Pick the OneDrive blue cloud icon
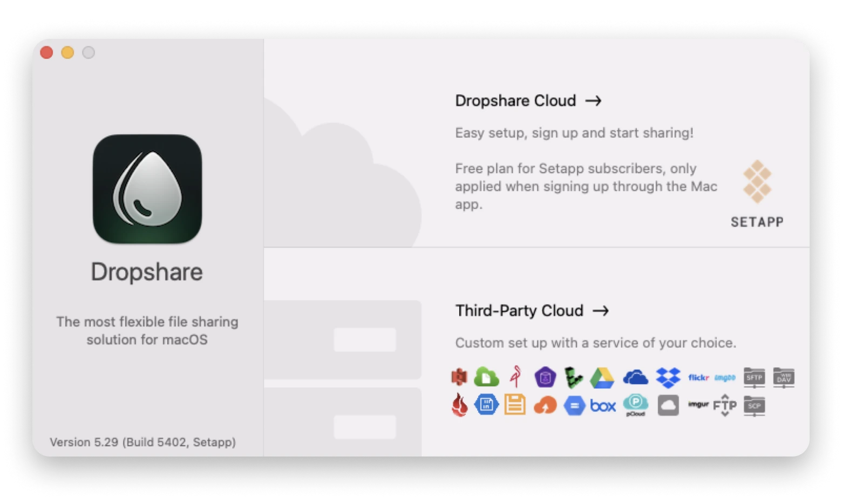 (636, 377)
